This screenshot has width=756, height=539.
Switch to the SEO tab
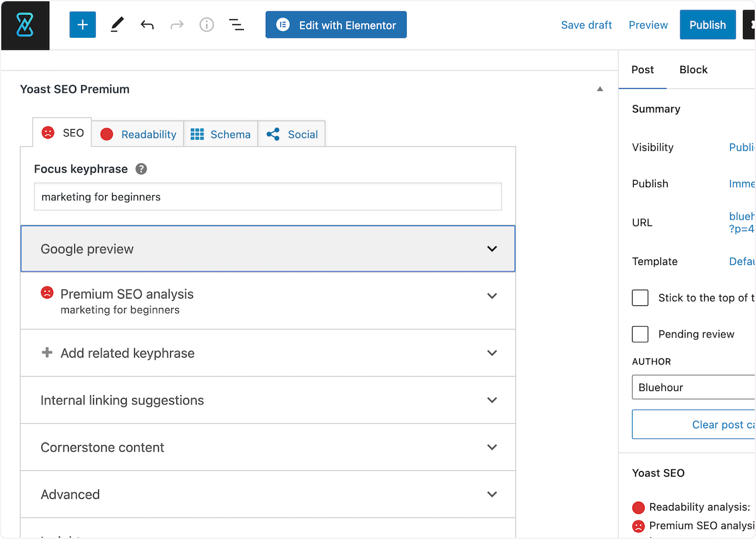coord(62,133)
